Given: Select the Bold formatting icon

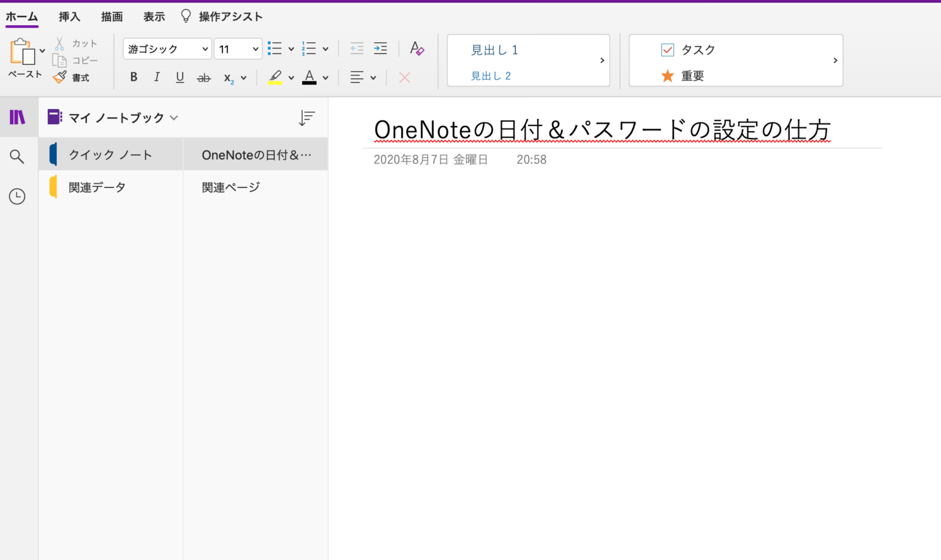Looking at the screenshot, I should pyautogui.click(x=134, y=77).
